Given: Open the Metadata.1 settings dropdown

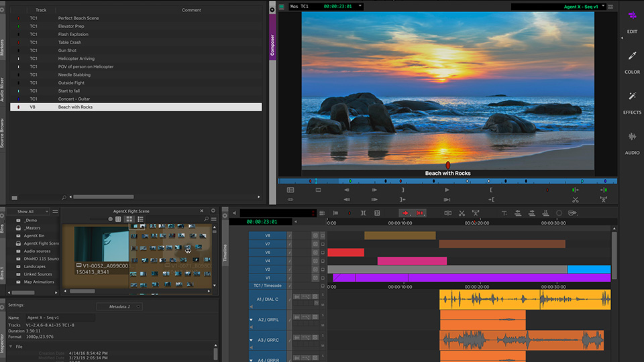Looking at the screenshot, I should (119, 306).
